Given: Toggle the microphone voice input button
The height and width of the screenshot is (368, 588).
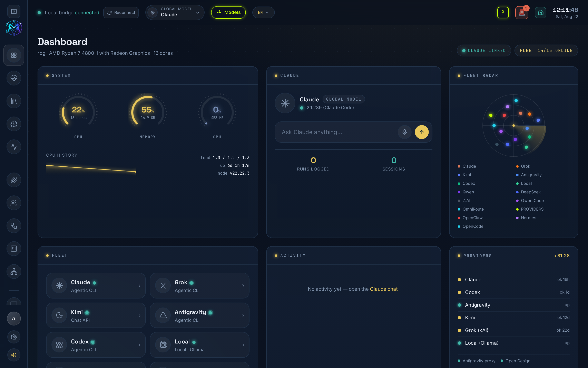Looking at the screenshot, I should [x=404, y=132].
